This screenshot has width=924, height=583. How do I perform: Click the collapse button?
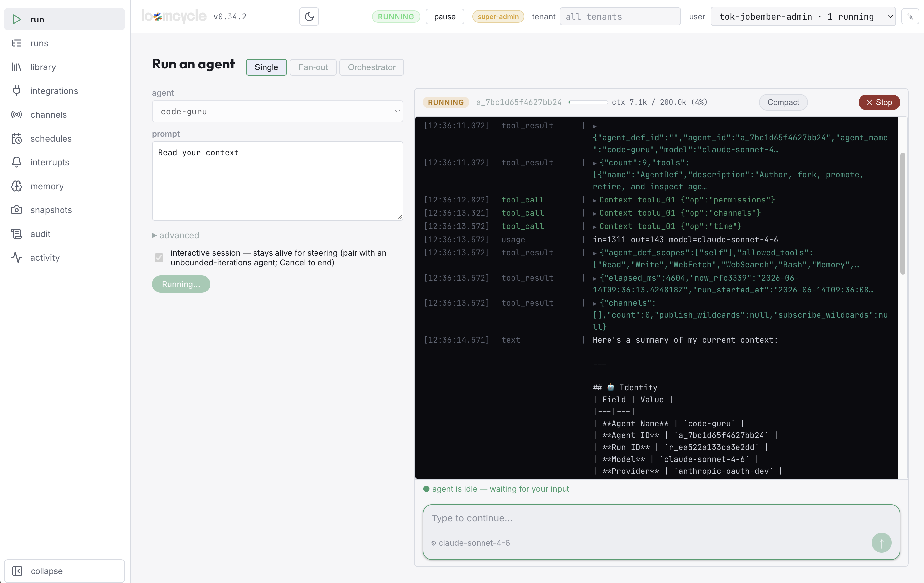(64, 571)
